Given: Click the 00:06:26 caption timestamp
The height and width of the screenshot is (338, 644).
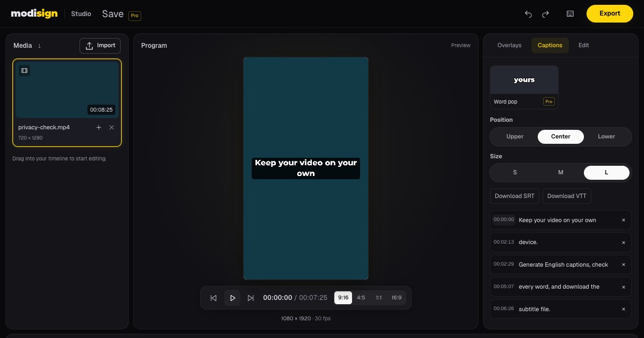Looking at the screenshot, I should coord(504,309).
